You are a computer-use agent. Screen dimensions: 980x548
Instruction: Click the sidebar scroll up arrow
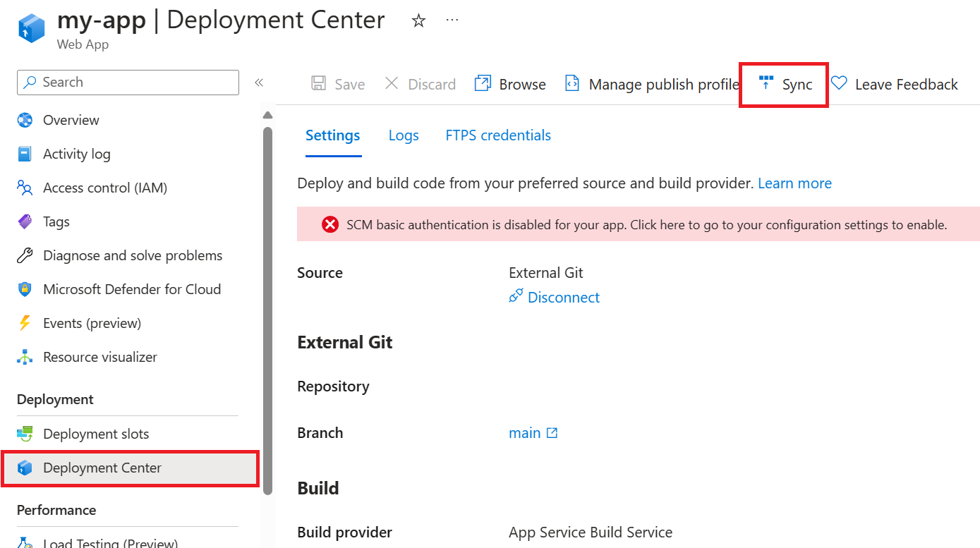267,115
